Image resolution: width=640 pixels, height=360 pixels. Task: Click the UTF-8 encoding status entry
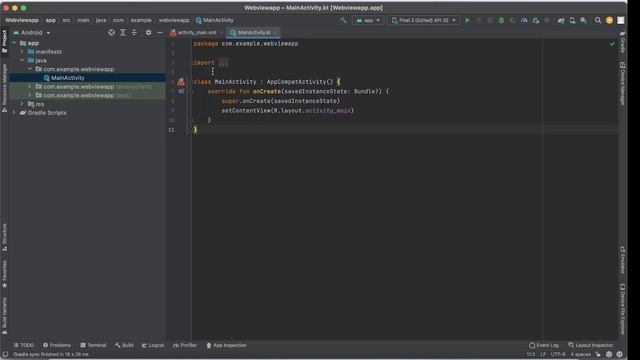coord(558,354)
